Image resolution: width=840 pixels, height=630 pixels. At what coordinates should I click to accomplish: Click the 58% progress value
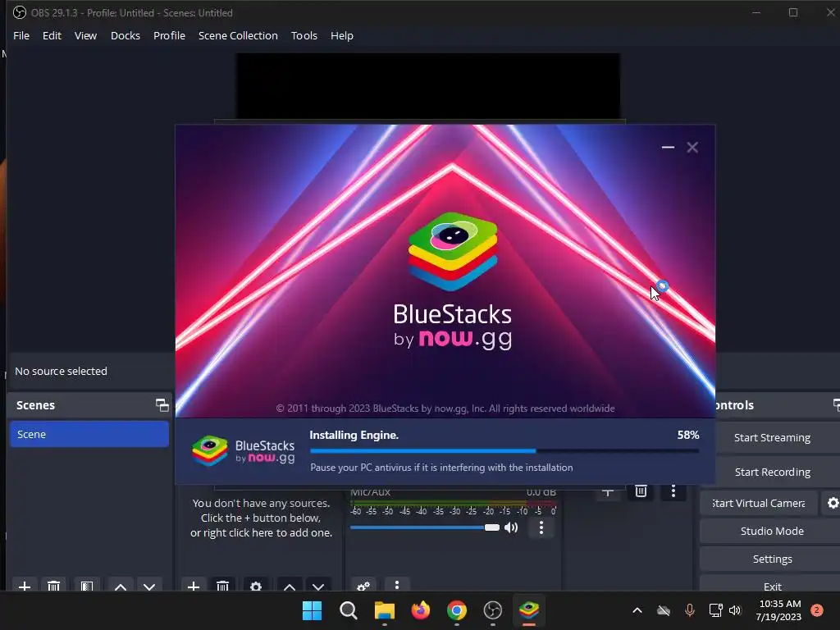[x=688, y=435]
